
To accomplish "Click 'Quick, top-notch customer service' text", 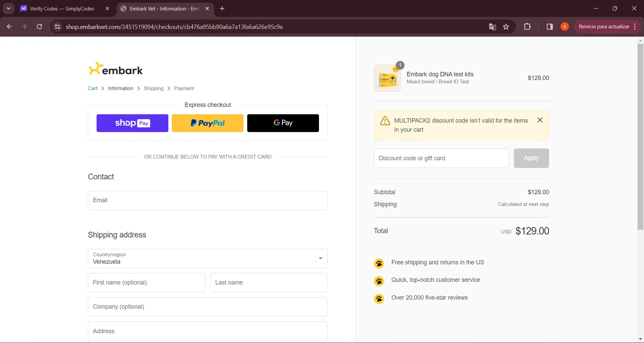I will tap(436, 280).
